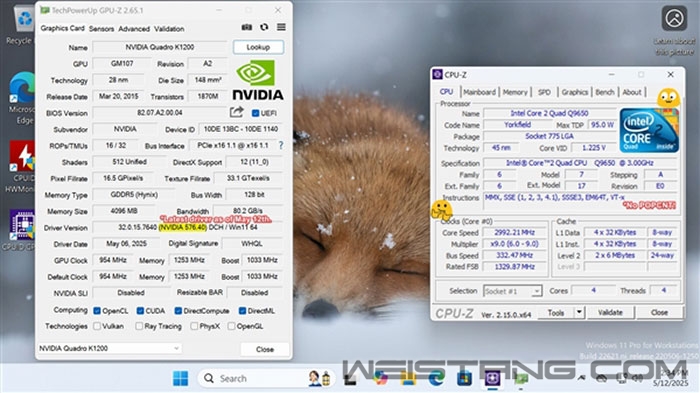Toggle the UEFI checkbox

pyautogui.click(x=255, y=113)
